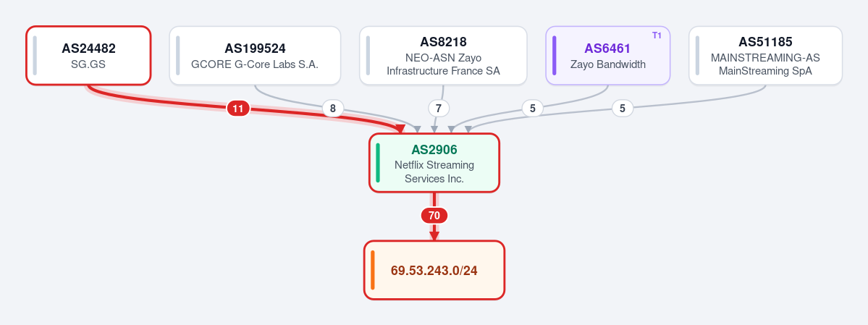This screenshot has width=868, height=325.
Task: Open the AS8218 NEO-ASN Zayo node
Action: [443, 55]
